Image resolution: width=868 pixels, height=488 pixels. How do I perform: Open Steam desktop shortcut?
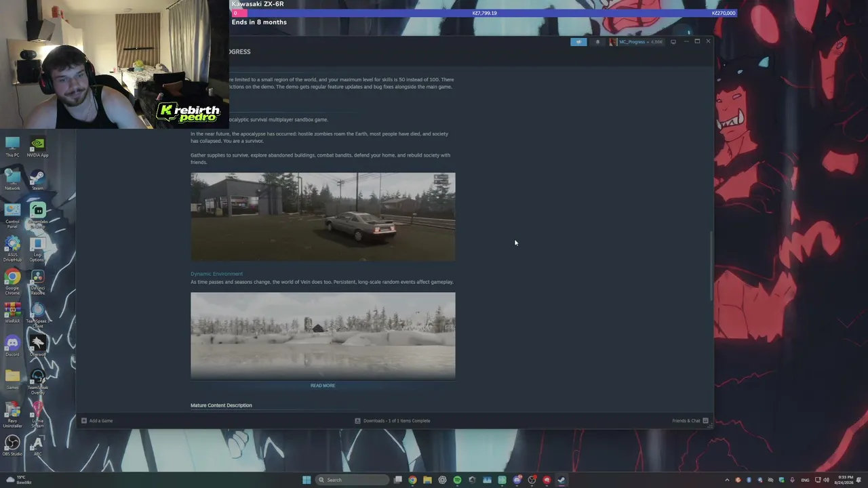click(x=37, y=180)
